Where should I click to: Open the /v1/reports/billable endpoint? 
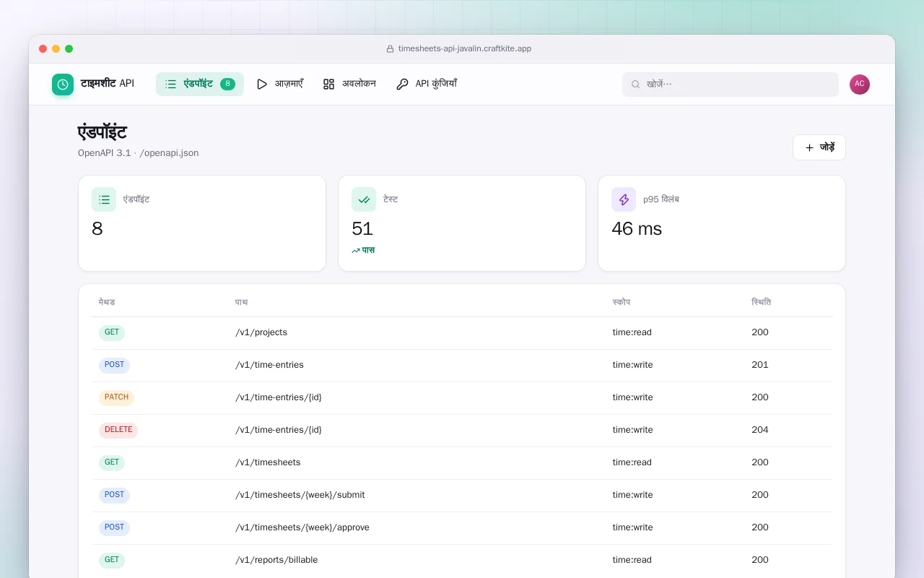point(462,561)
